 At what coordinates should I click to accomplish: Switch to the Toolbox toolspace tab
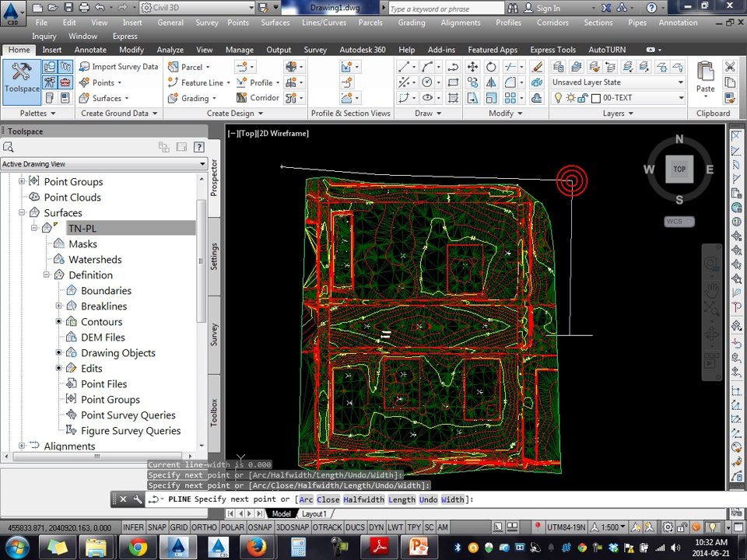(x=214, y=412)
